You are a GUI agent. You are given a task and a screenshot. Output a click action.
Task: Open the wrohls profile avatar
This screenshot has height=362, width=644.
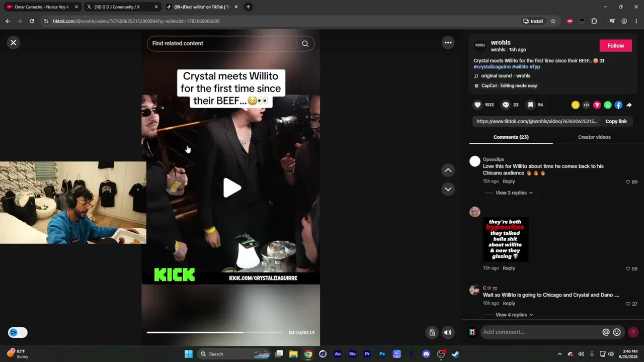coord(480,46)
